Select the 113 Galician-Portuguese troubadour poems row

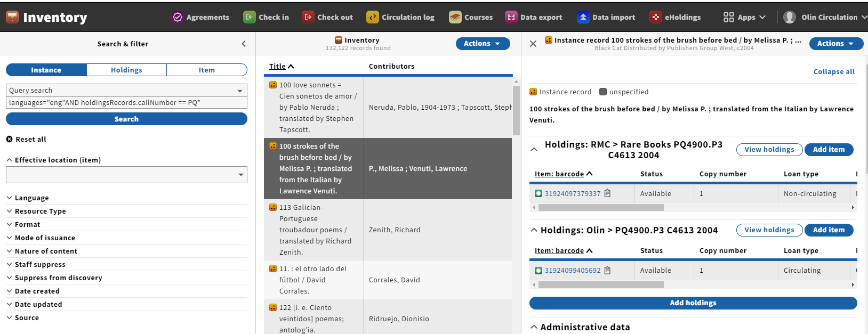388,230
